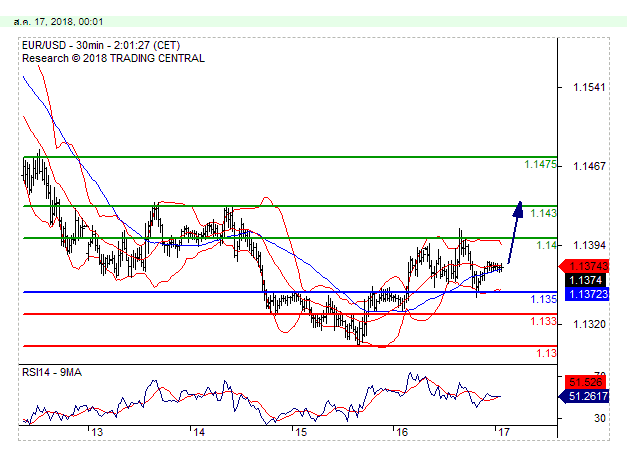The height and width of the screenshot is (457, 627).
Task: Click the blue 1.13723 price tag
Action: click(587, 294)
